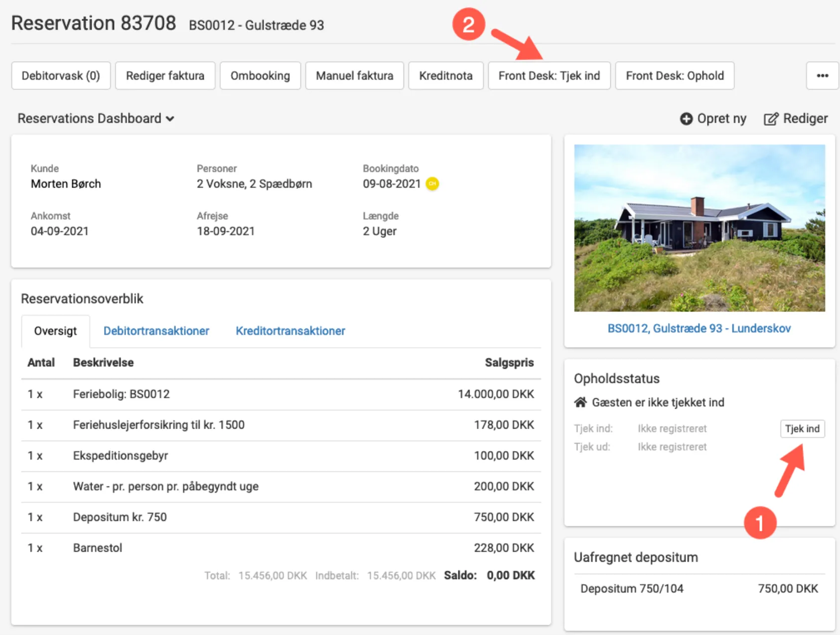Open Front Desk: Ophold

click(x=674, y=76)
